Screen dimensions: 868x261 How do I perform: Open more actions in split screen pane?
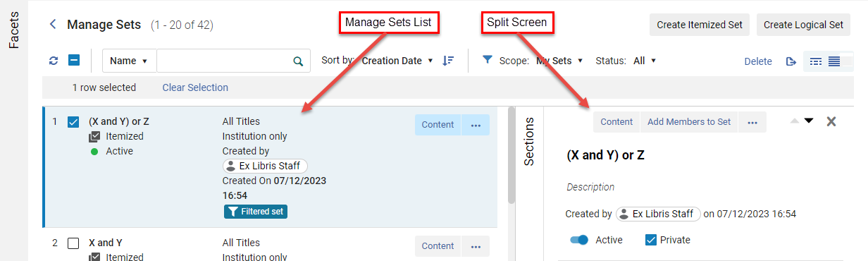click(752, 122)
